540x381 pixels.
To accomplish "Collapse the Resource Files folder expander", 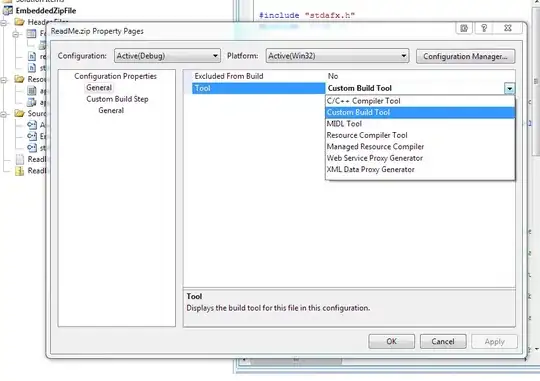I will click(x=4, y=80).
